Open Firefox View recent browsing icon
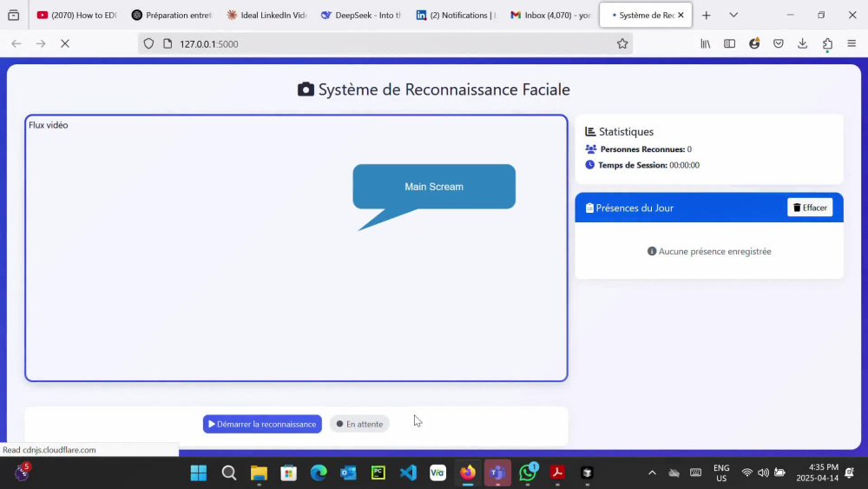Viewport: 868px width, 489px height. click(14, 15)
